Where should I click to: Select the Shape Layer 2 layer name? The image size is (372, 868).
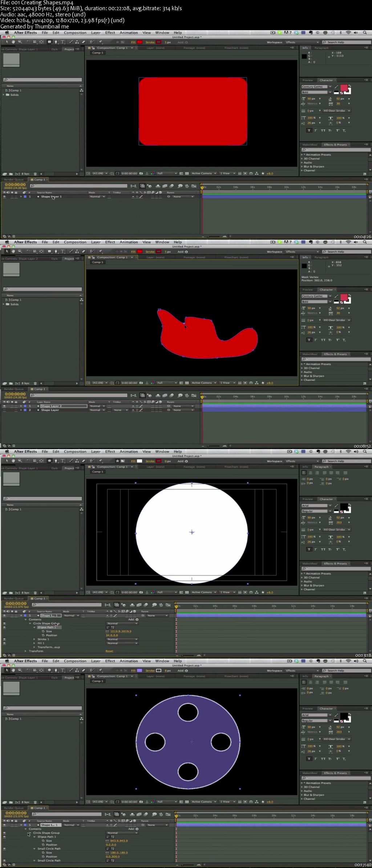click(x=51, y=406)
